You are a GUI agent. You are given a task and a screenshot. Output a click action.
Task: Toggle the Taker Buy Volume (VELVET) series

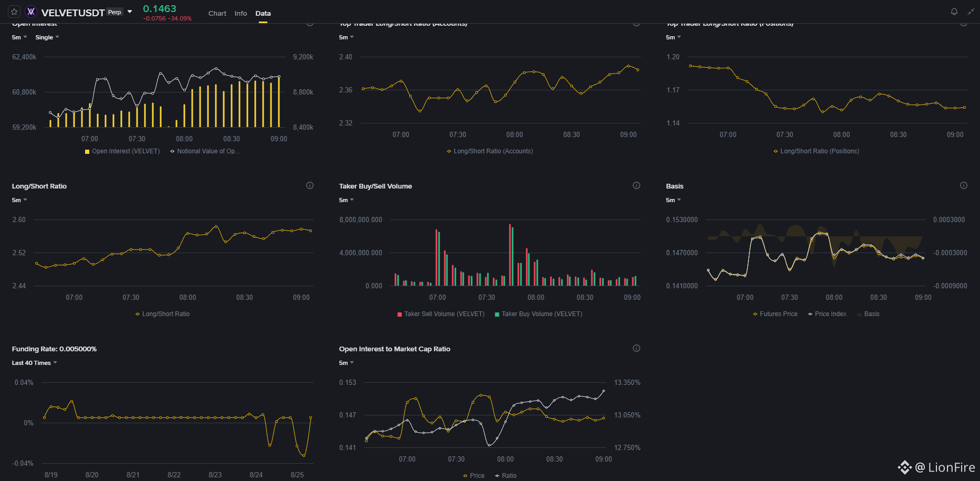point(538,314)
